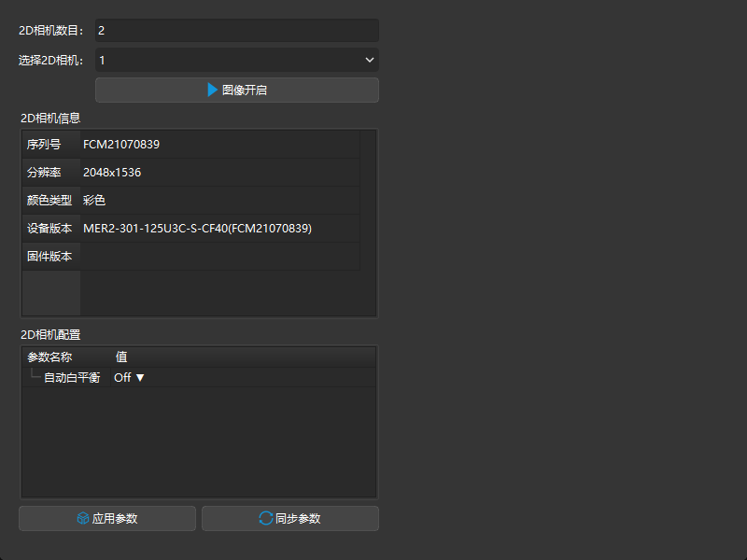Click the 分辨率 row label
This screenshot has height=560, width=747.
(x=51, y=173)
